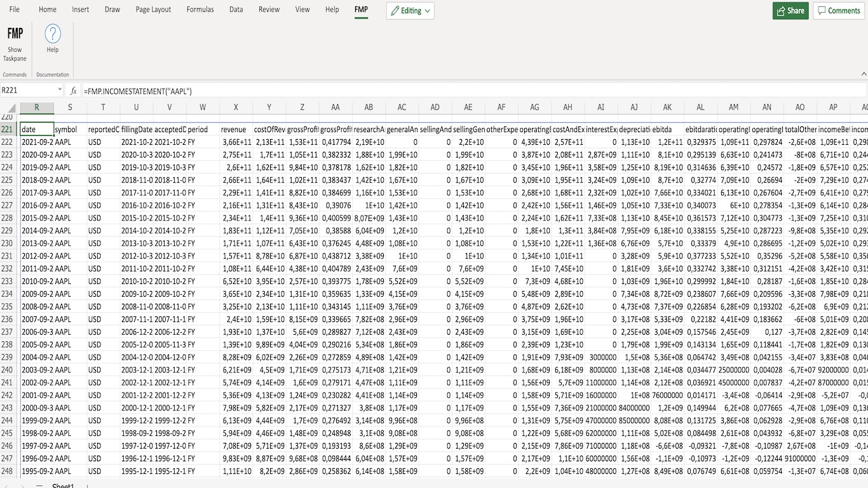868x488 pixels.
Task: Select cell with value "92000000"
Action: tap(833, 370)
